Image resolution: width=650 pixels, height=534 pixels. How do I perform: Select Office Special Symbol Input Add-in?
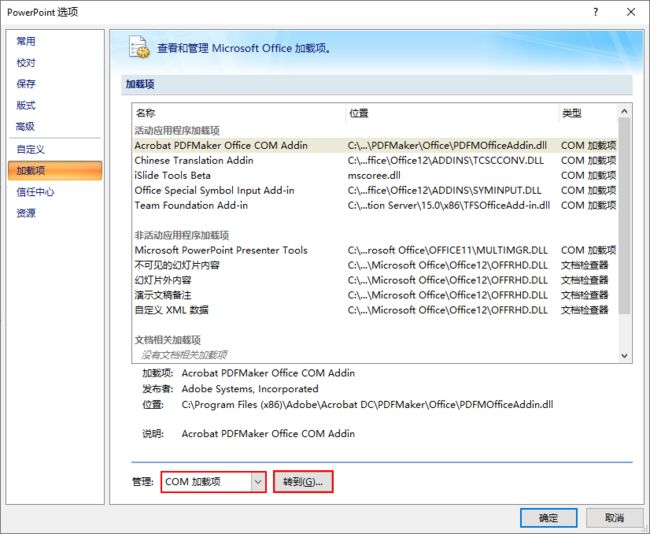(x=375, y=190)
